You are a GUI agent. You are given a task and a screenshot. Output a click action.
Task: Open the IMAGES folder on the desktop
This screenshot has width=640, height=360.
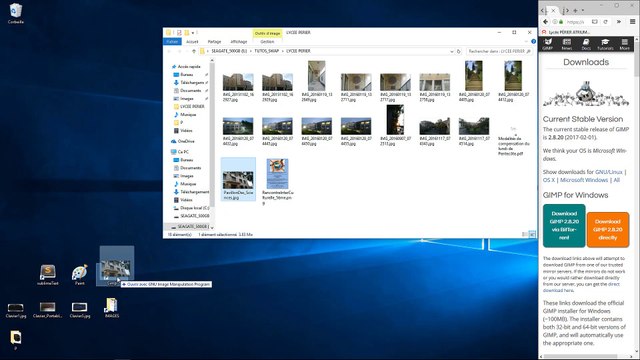111,308
